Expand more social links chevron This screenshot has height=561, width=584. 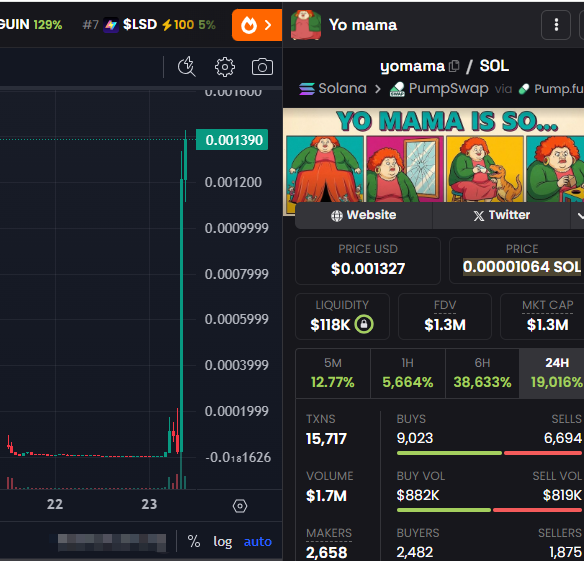coord(579,215)
